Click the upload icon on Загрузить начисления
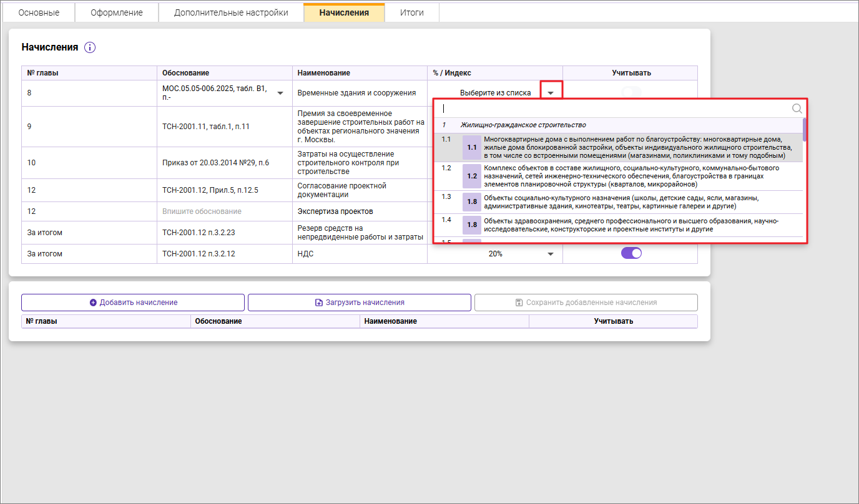The height and width of the screenshot is (504, 859). (318, 303)
